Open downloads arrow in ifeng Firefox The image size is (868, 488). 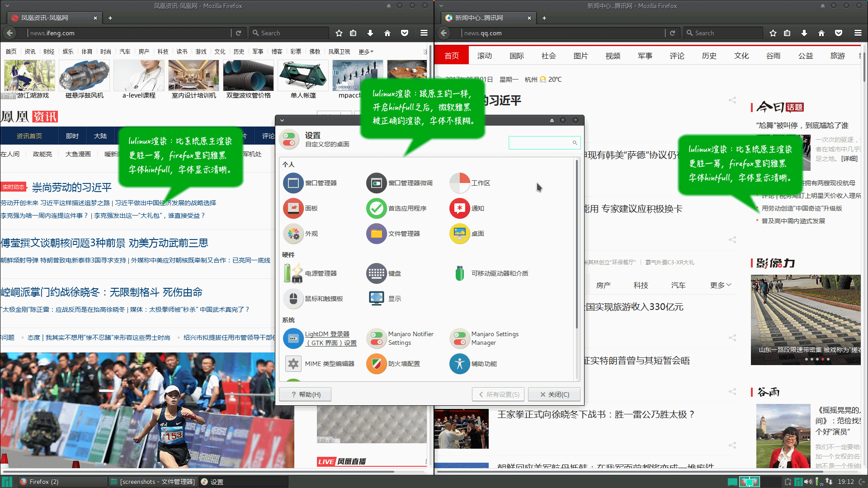click(370, 33)
